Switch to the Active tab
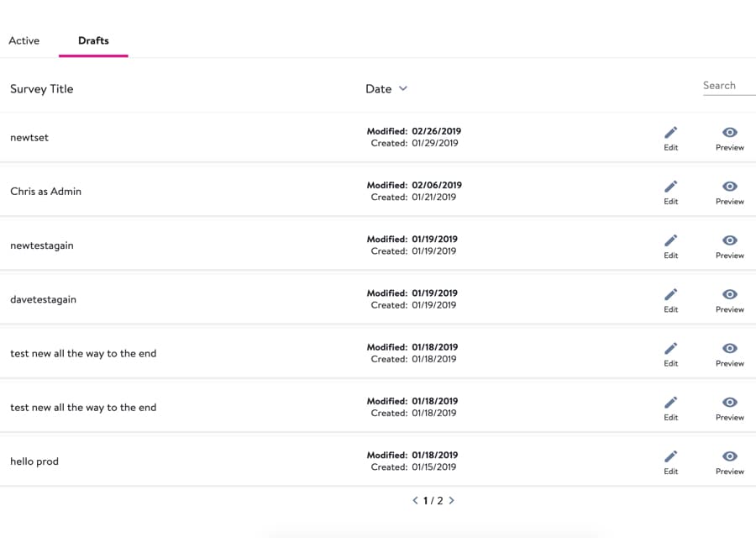Screen dimensions: 756x538 (x=24, y=40)
